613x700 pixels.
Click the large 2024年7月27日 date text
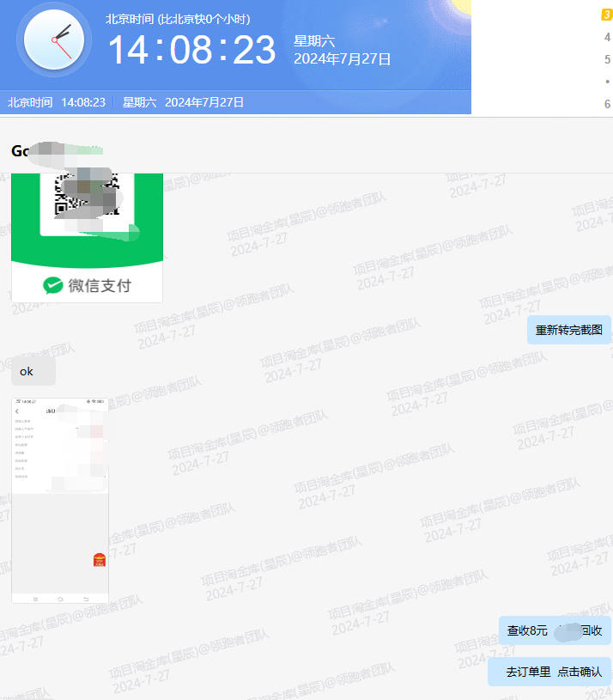[x=343, y=59]
